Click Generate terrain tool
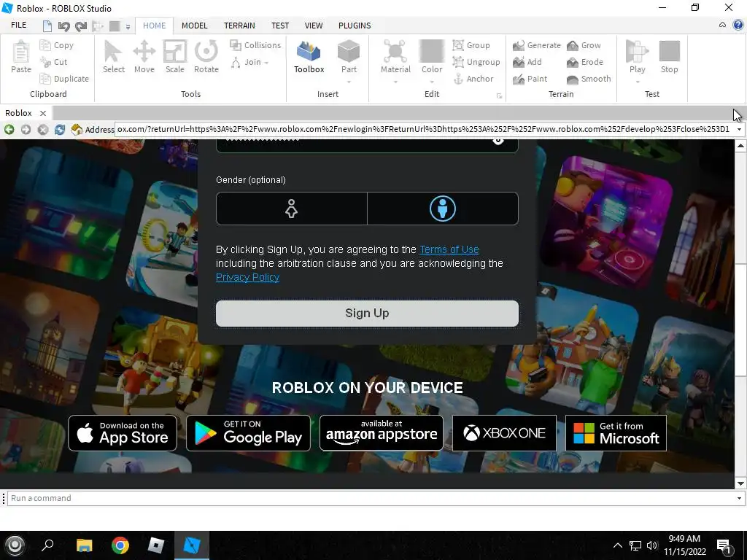The width and height of the screenshot is (747, 560). (x=536, y=45)
